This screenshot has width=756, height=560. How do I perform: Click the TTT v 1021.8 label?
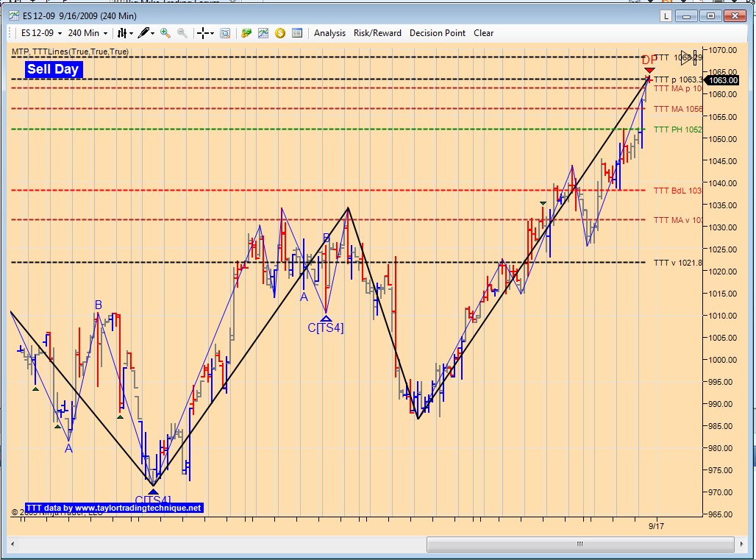pos(677,263)
